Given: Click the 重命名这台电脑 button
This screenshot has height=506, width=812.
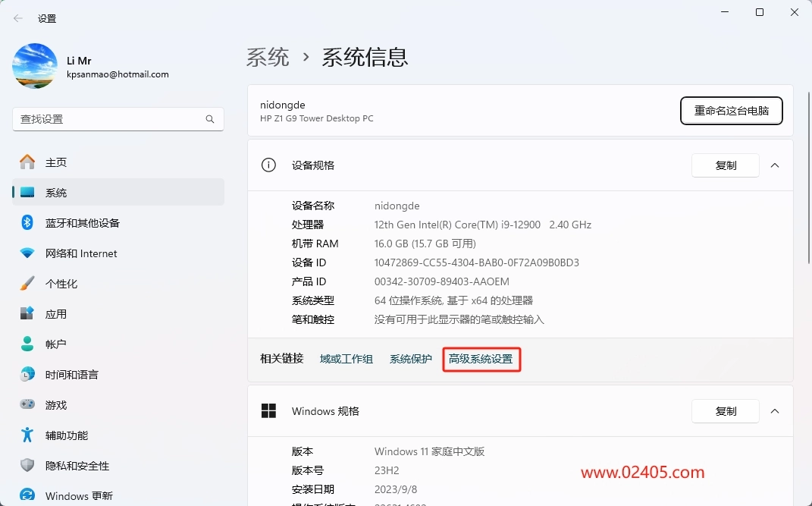Looking at the screenshot, I should point(731,111).
